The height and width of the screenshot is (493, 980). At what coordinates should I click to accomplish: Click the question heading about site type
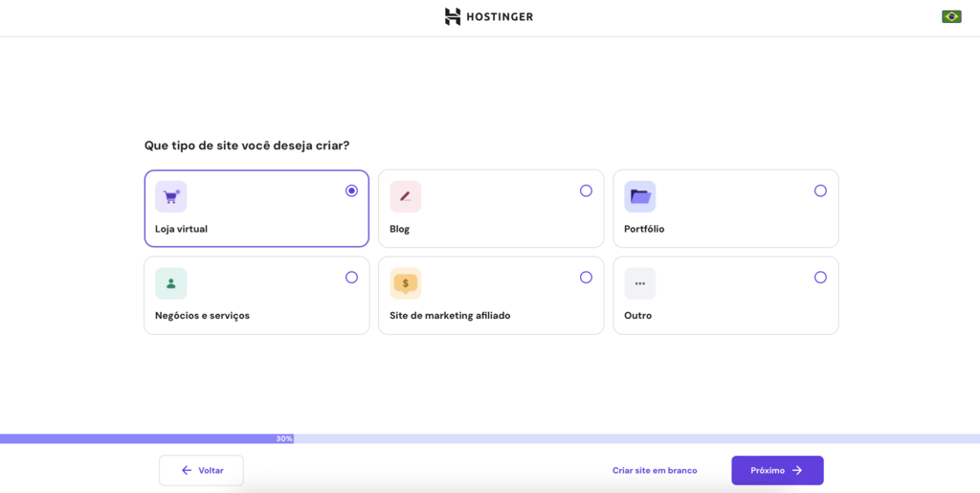247,146
